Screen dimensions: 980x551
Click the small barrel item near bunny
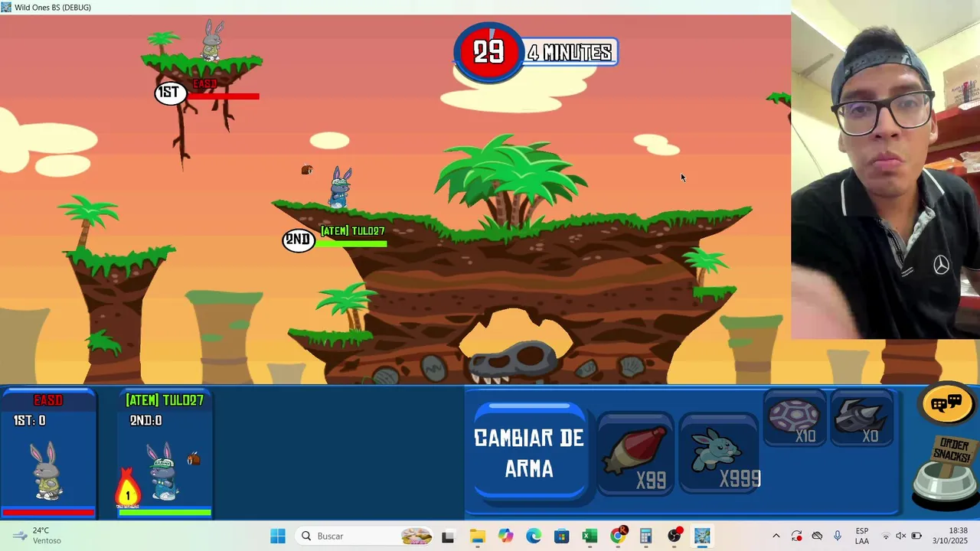tap(306, 170)
